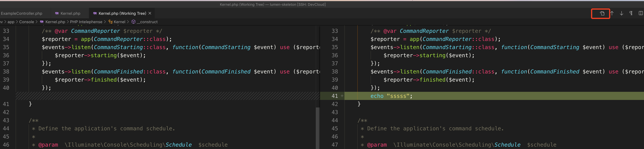The height and width of the screenshot is (149, 644).
Task: Click the added-line plus marker at line 41
Action: pos(342,96)
